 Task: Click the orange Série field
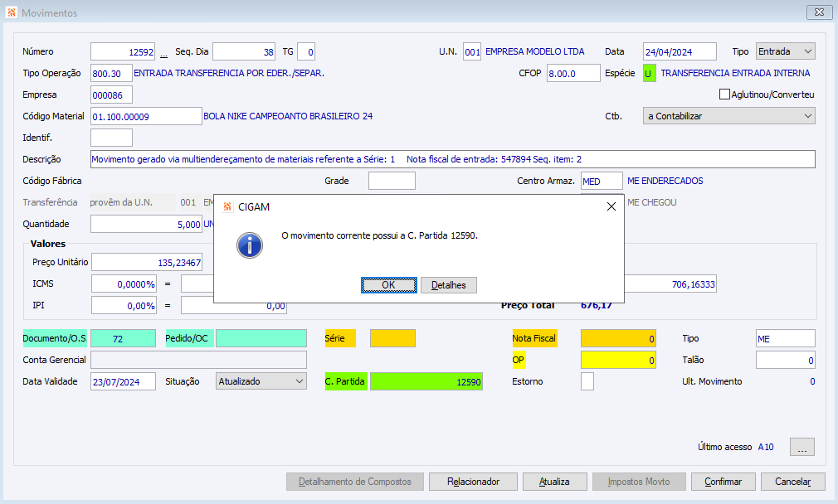click(x=392, y=338)
